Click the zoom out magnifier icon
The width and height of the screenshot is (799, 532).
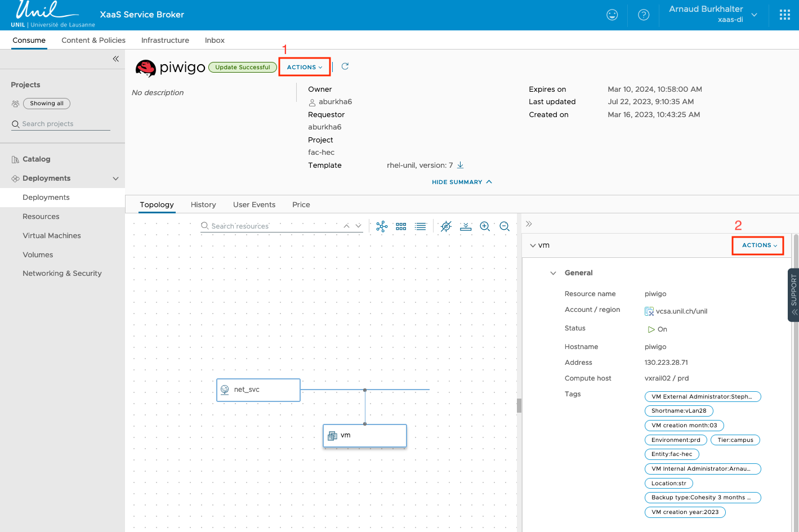(505, 226)
